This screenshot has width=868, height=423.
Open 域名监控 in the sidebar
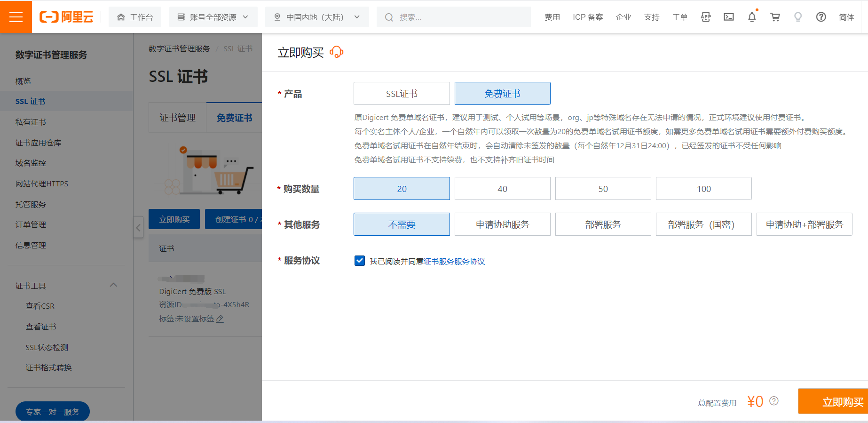point(31,163)
